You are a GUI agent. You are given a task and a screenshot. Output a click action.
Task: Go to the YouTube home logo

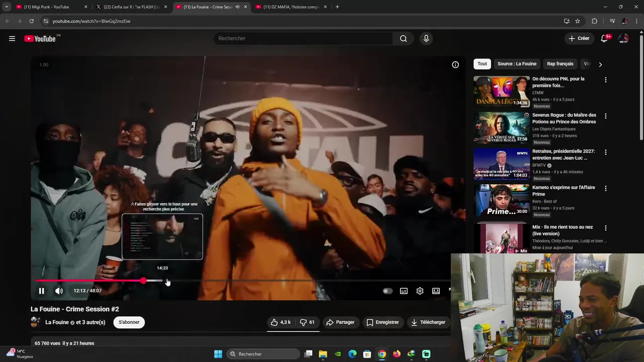point(40,39)
